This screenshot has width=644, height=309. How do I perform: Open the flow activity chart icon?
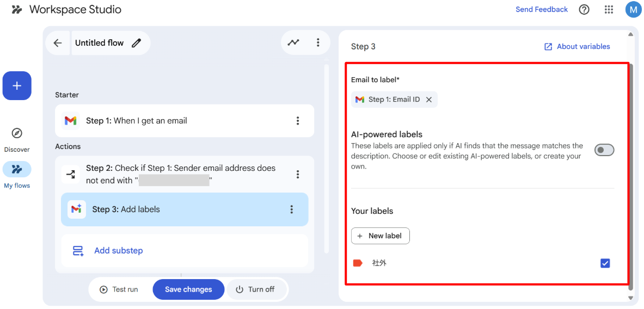coord(293,42)
